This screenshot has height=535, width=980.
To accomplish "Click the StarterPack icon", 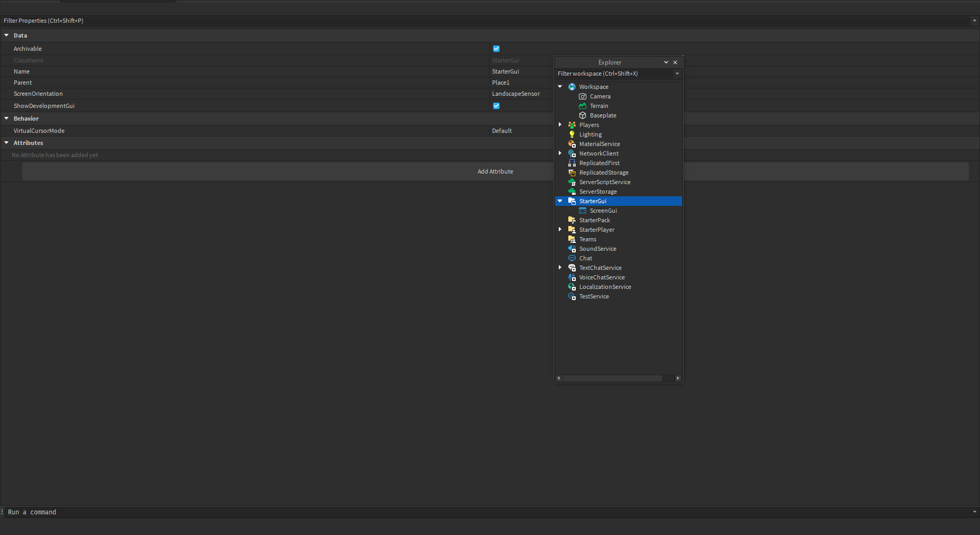I will 571,220.
